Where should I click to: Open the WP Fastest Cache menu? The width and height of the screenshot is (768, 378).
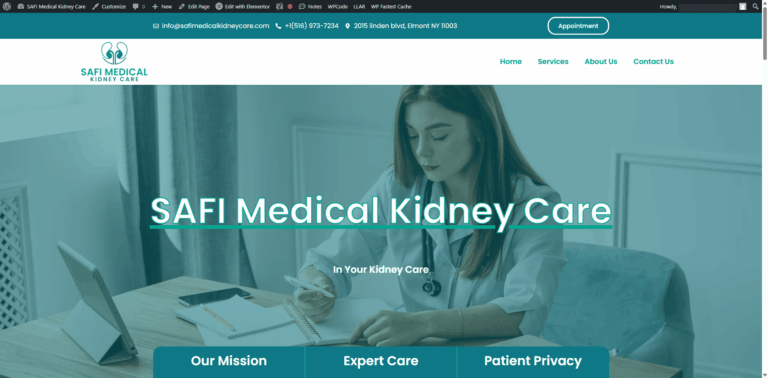point(391,6)
